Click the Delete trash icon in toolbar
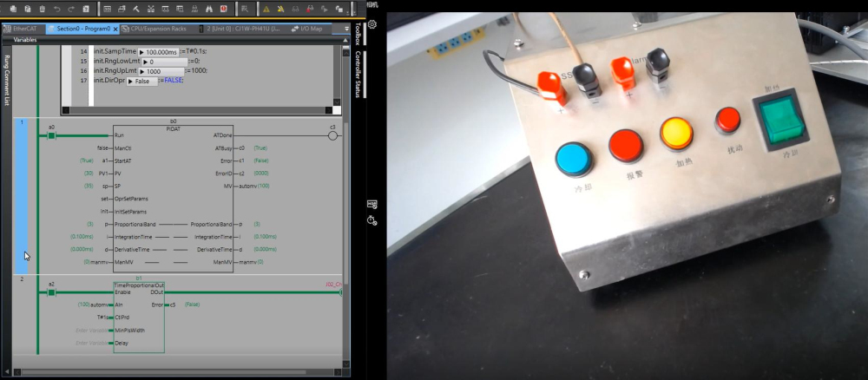868x380 pixels. tap(43, 9)
